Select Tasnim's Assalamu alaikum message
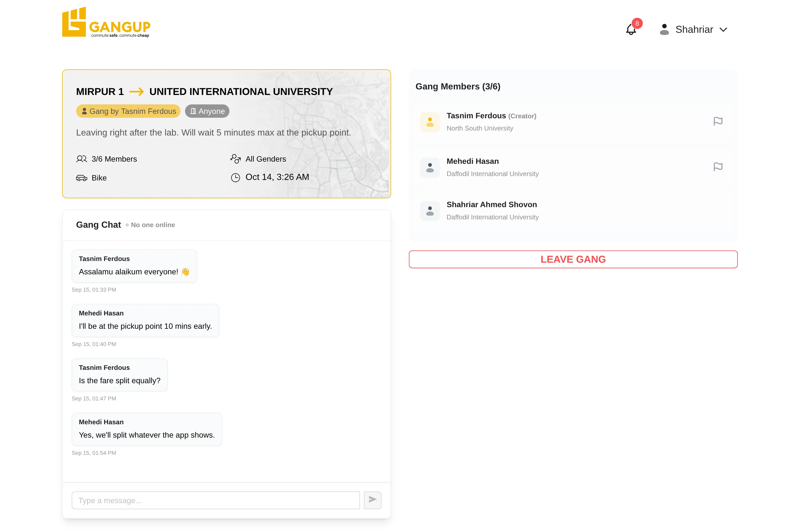Image resolution: width=800 pixels, height=532 pixels. coord(134,266)
